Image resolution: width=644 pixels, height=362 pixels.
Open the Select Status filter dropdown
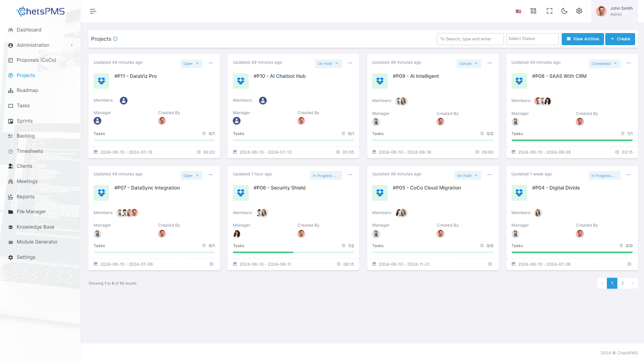click(533, 39)
